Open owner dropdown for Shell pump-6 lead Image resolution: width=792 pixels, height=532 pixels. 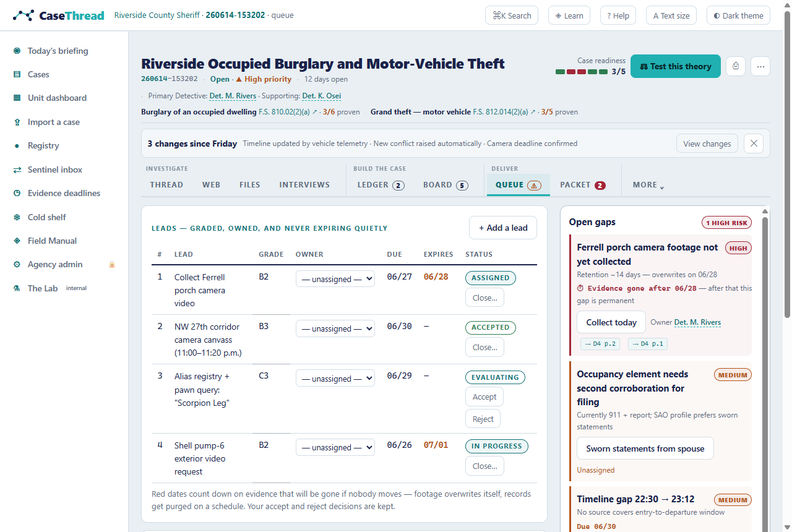click(335, 447)
